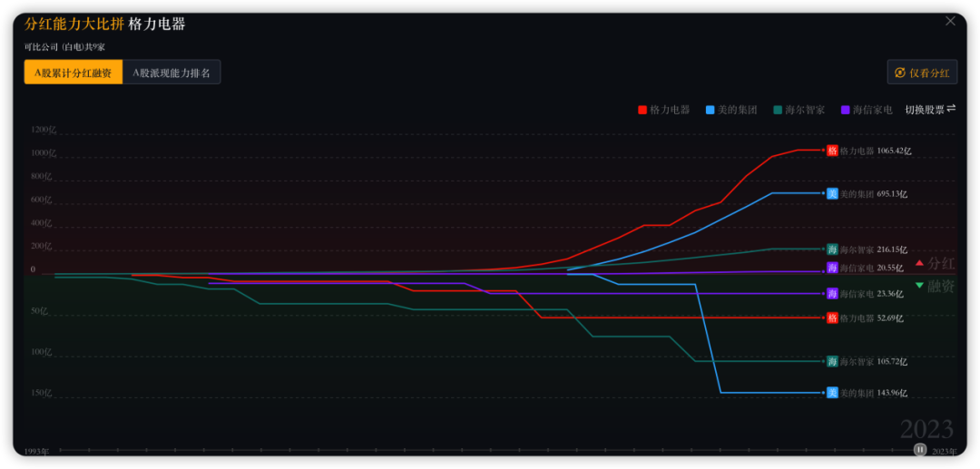Click the 美的集团 143.96亿 financing label

pyautogui.click(x=874, y=393)
